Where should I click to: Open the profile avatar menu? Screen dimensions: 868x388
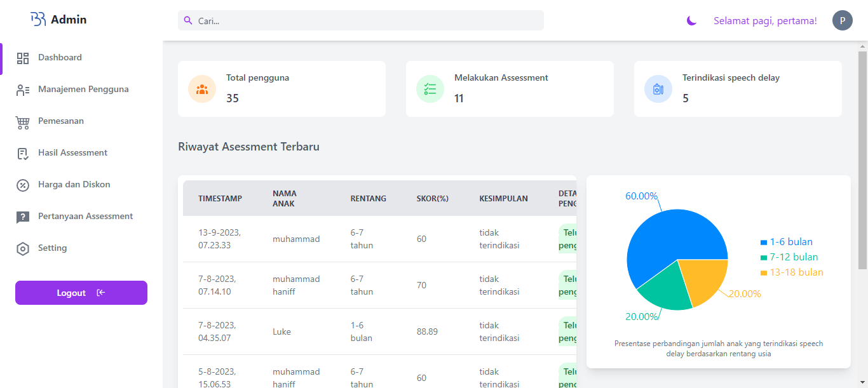842,20
